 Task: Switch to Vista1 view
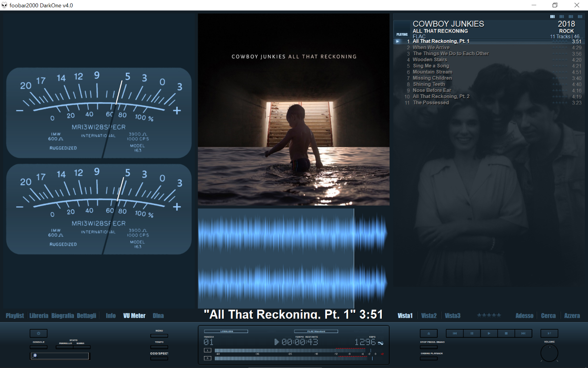[x=405, y=316]
